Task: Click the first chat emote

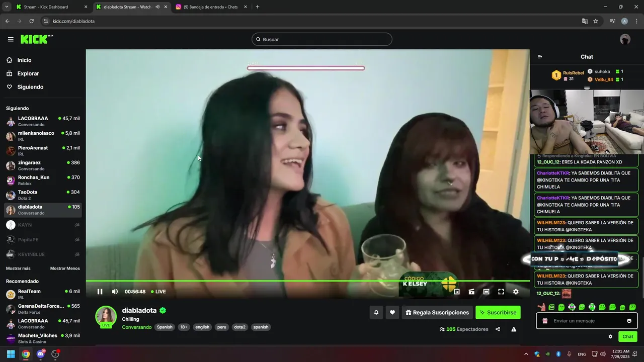Action: pos(541,307)
